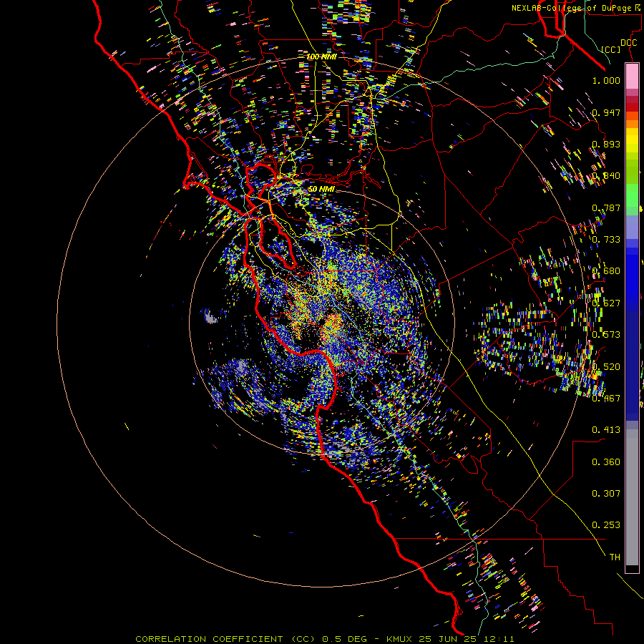Select the 0.947 scale value
Viewport: 644px width, 644px height.
point(606,112)
